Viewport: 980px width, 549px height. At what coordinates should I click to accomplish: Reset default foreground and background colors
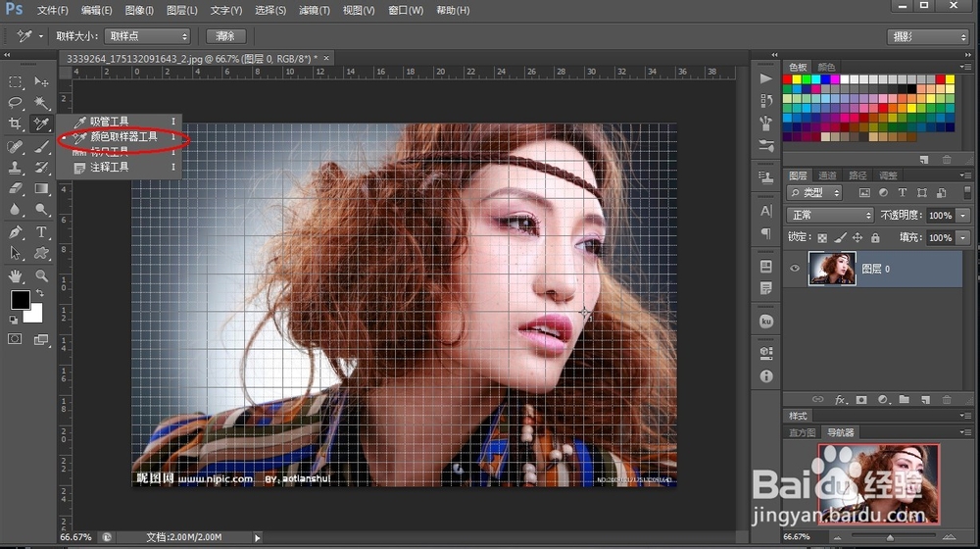coord(13,320)
